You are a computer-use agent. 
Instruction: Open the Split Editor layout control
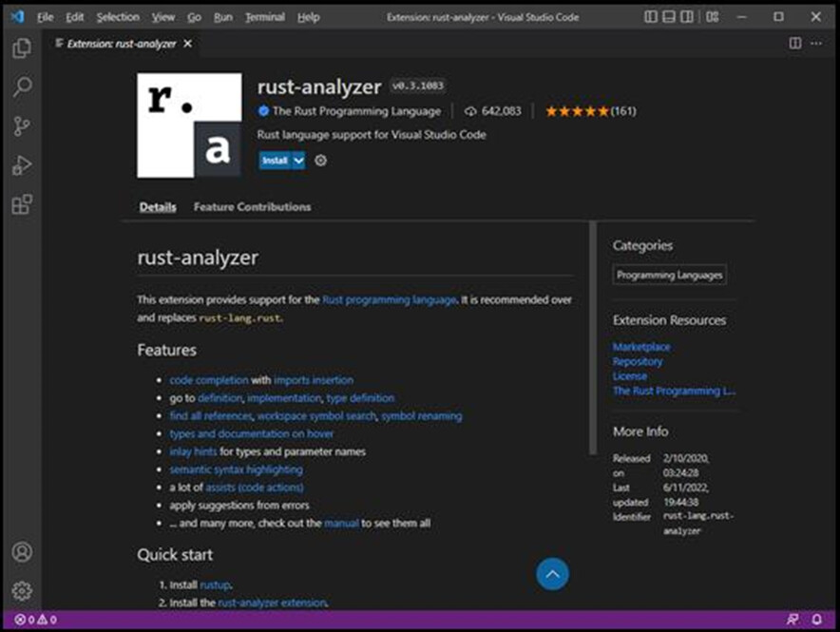click(x=795, y=43)
